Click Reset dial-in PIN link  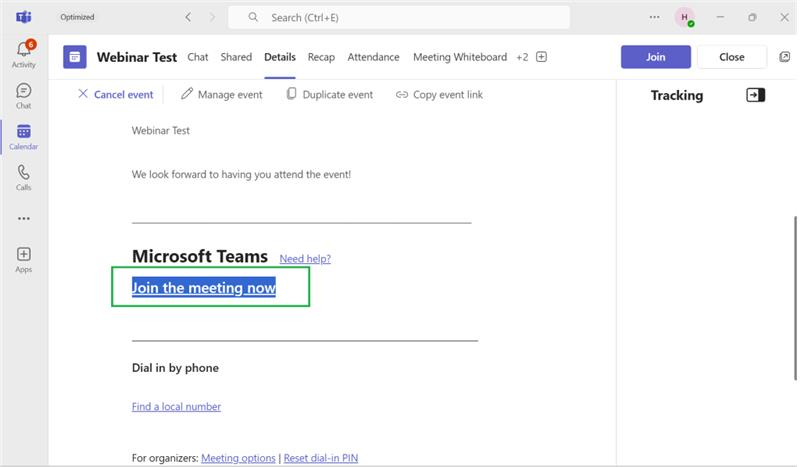(321, 458)
